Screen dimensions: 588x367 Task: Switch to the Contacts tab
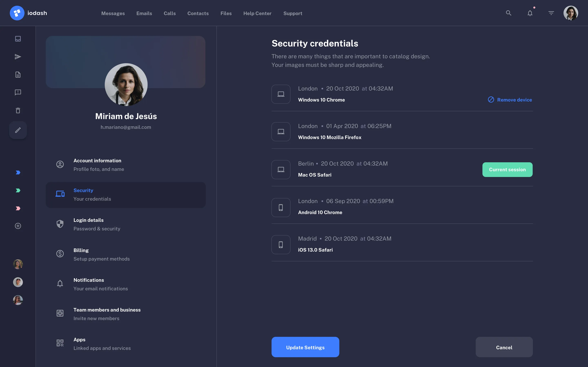pyautogui.click(x=198, y=13)
